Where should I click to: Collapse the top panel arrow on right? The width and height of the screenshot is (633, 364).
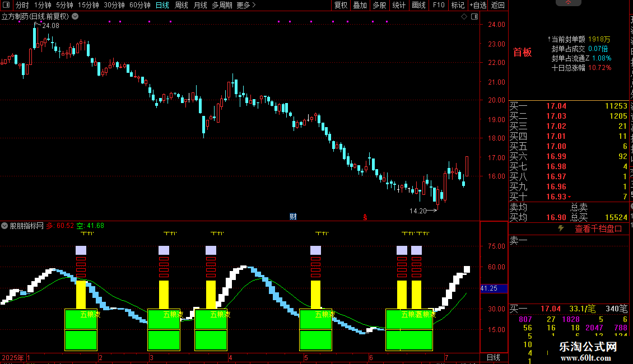(x=568, y=3)
